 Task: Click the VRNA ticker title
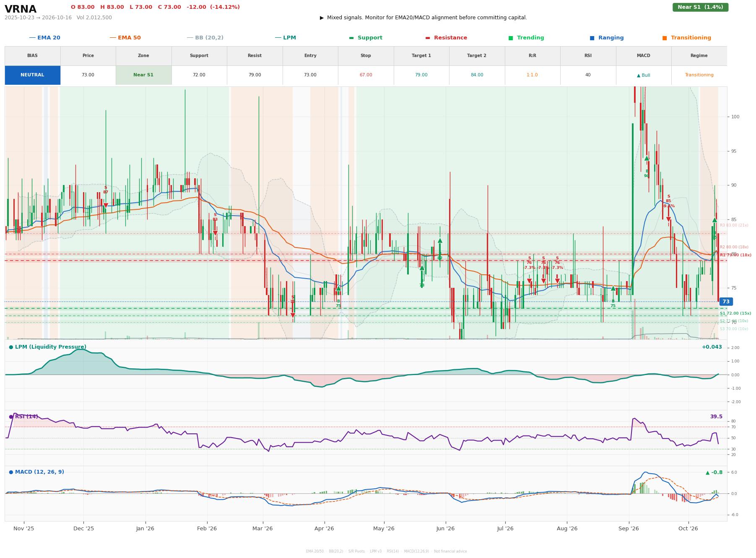tap(21, 9)
